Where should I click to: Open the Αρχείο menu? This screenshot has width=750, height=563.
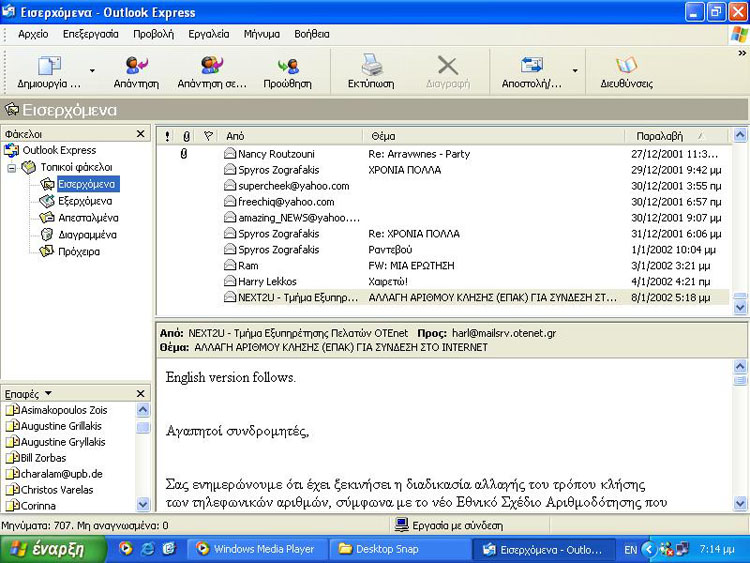click(33, 34)
